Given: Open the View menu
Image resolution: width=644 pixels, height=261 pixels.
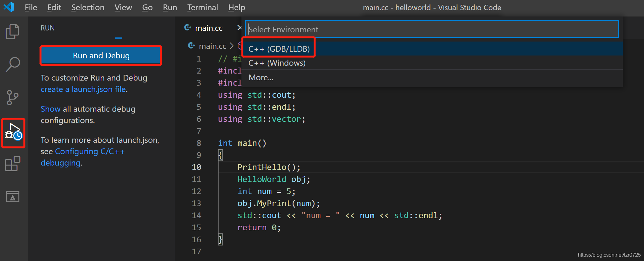Looking at the screenshot, I should tap(123, 7).
